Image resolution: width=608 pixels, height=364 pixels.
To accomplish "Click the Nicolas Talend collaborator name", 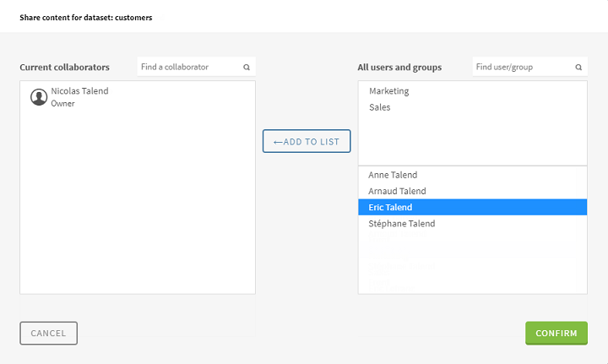I will 79,91.
